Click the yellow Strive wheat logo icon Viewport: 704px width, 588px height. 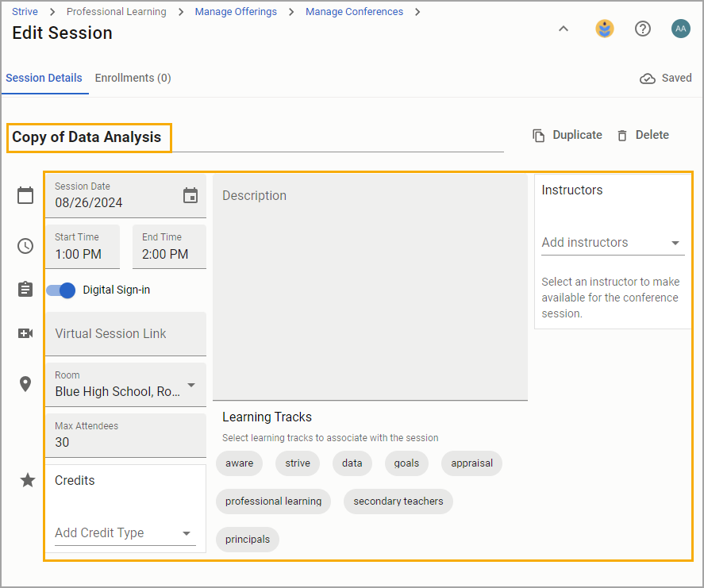pyautogui.click(x=605, y=29)
